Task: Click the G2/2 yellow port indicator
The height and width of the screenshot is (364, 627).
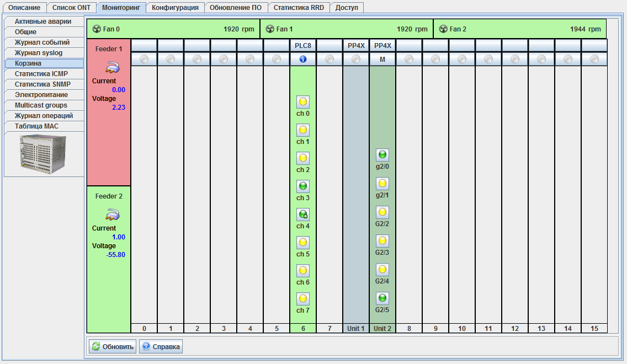Action: [382, 212]
